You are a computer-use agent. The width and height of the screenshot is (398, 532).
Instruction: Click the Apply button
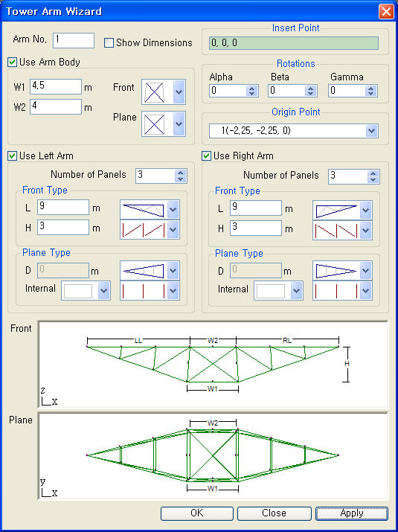point(352,513)
